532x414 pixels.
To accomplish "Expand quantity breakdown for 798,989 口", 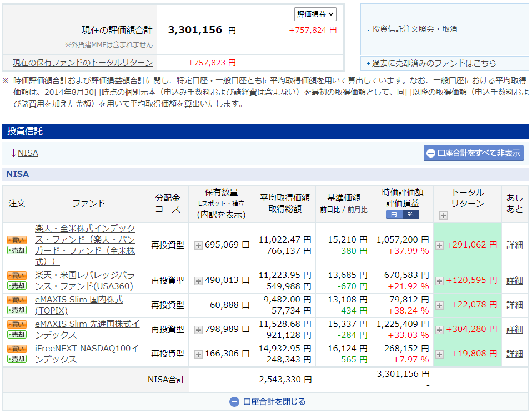I will [198, 330].
